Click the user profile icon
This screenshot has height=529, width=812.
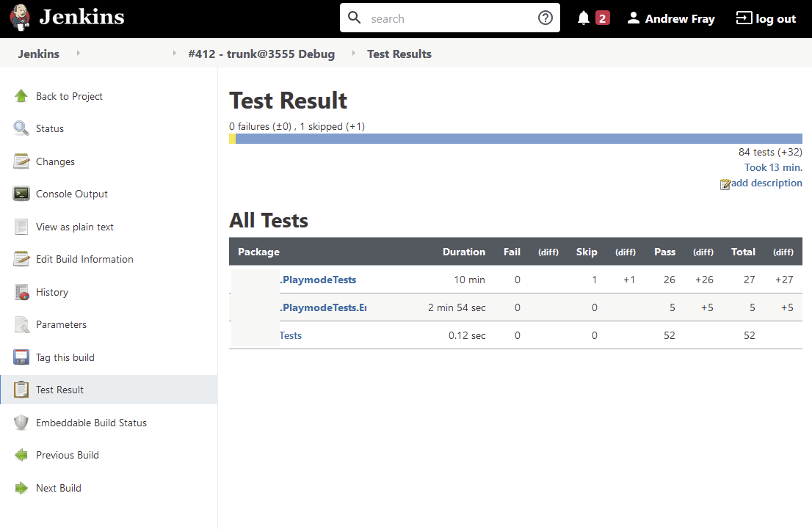coord(633,18)
